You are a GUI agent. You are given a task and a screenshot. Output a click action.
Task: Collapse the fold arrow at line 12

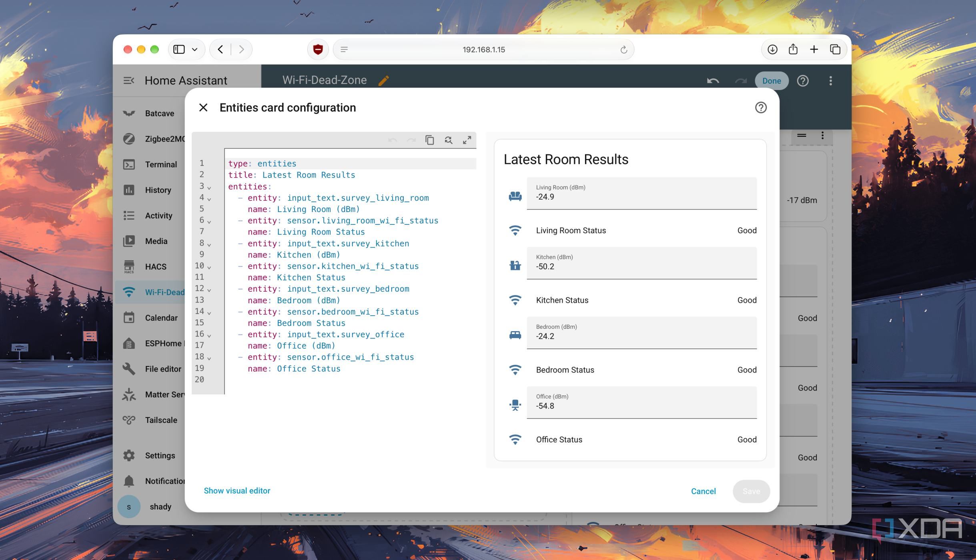point(209,290)
